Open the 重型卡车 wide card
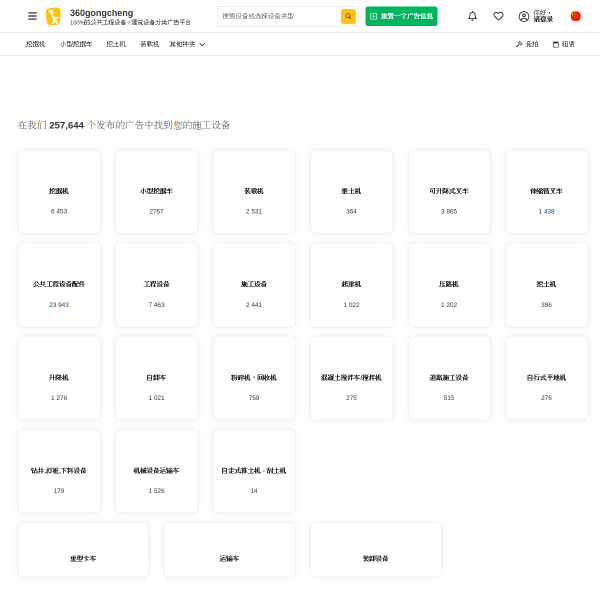The width and height of the screenshot is (600, 600). [x=83, y=549]
